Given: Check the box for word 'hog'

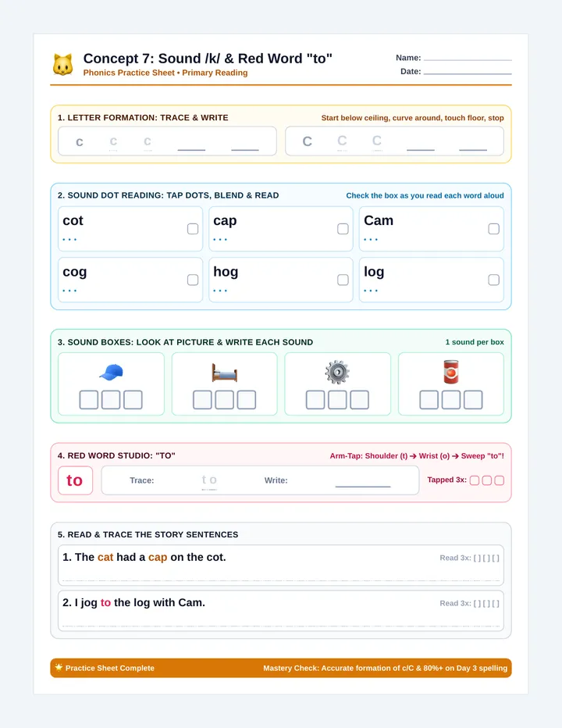Looking at the screenshot, I should click(343, 280).
